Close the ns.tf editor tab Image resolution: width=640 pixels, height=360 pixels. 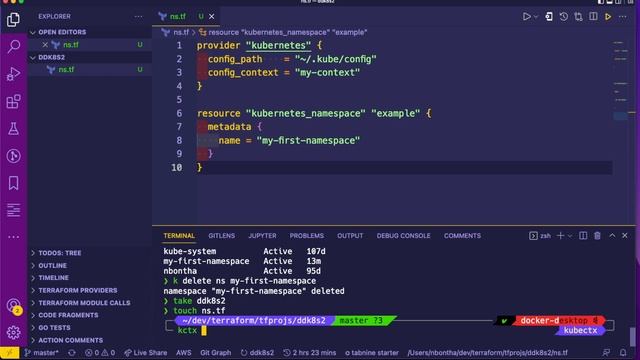211,16
